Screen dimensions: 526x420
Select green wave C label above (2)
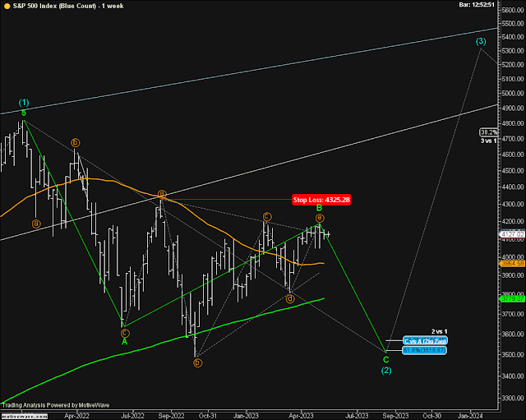[386, 360]
